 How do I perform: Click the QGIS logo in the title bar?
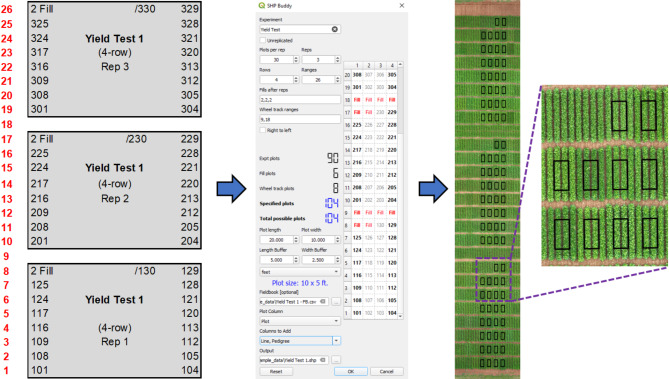(262, 6)
